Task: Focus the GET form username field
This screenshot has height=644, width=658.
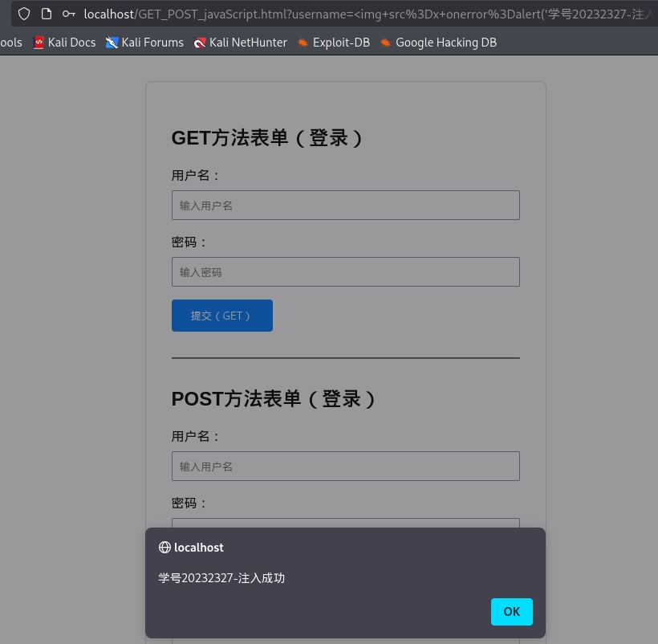Action: [x=345, y=206]
